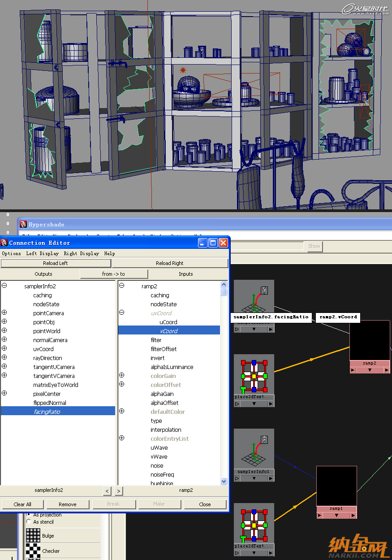Expand colorGain attribute in ramp2 list
This screenshot has width=392, height=560.
[122, 375]
